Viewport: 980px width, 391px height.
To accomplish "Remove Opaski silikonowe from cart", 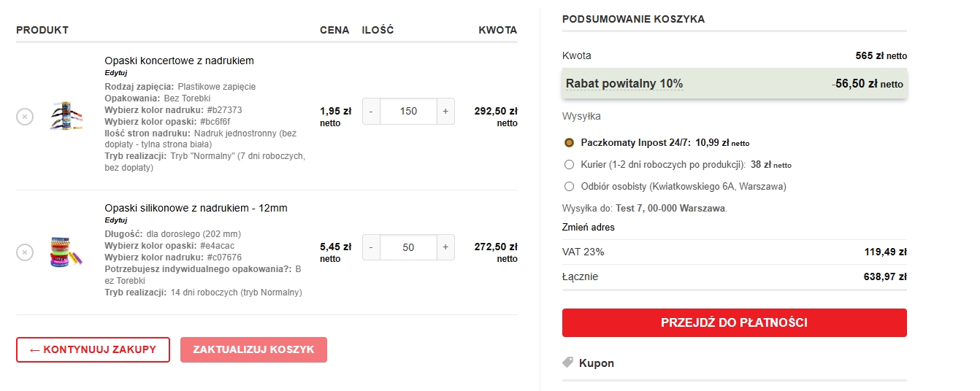I will click(x=25, y=252).
